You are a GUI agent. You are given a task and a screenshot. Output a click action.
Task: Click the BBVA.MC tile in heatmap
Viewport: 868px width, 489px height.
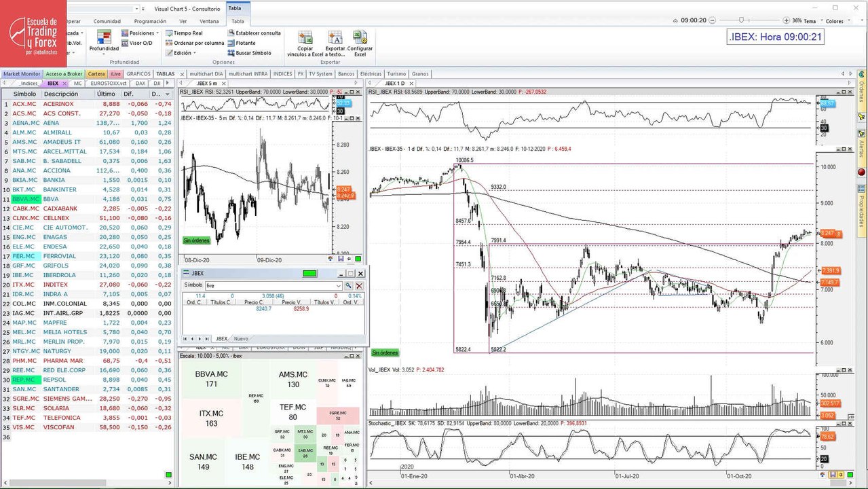coord(211,379)
